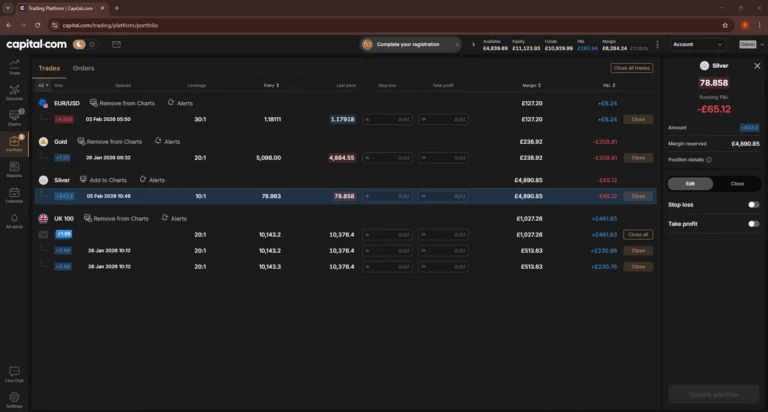The height and width of the screenshot is (412, 768).
Task: Click Close all for UK 100
Action: coord(638,235)
